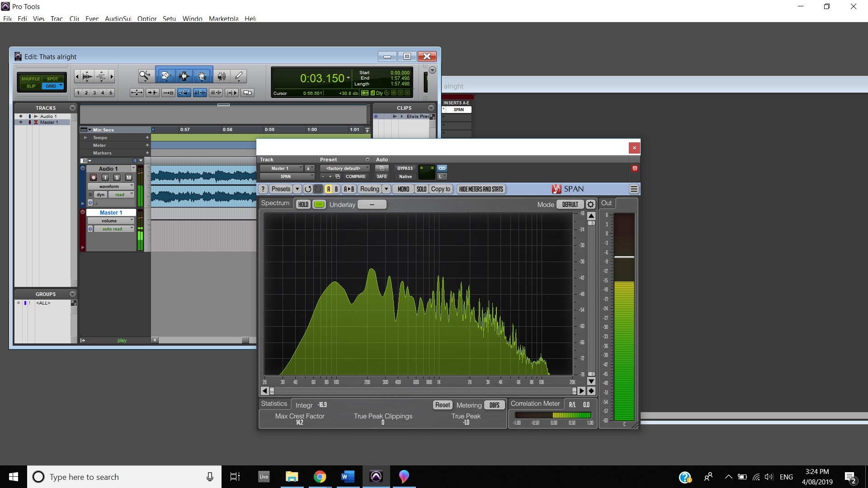Screen dimensions: 868x488
Task: Click Hide Meters and Stats button
Action: tap(481, 189)
